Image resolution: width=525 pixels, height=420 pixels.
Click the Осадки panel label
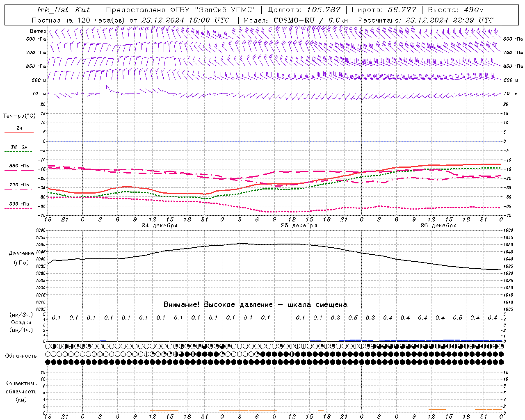click(x=21, y=323)
